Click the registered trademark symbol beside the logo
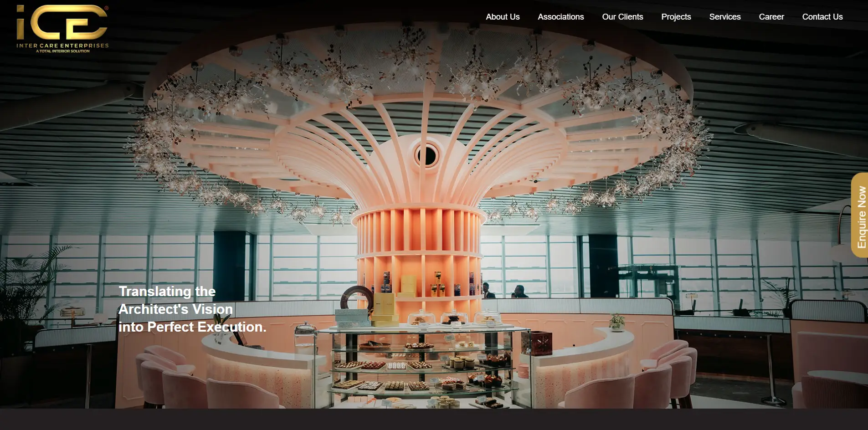 tap(107, 8)
